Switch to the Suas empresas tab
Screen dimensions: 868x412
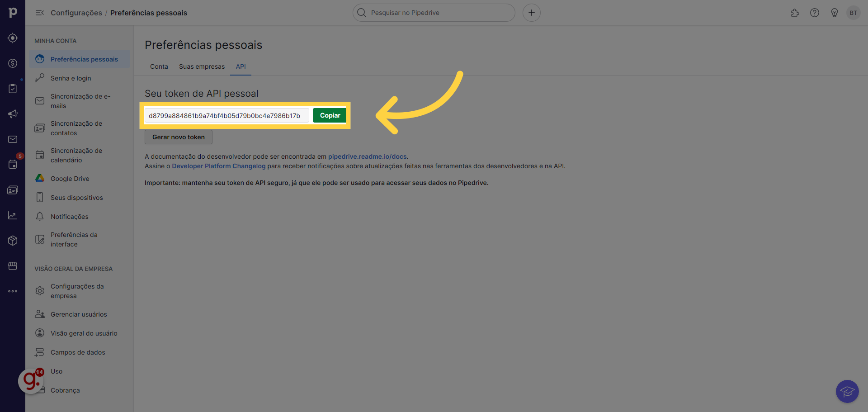(202, 66)
